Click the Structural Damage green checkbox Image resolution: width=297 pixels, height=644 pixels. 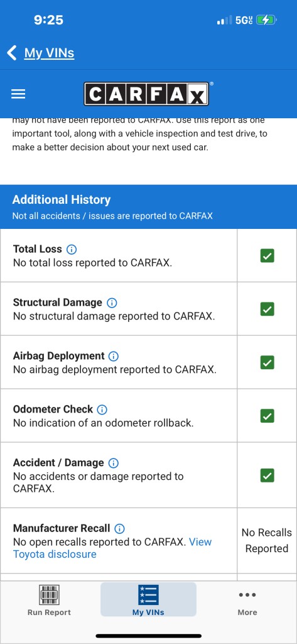tap(267, 309)
